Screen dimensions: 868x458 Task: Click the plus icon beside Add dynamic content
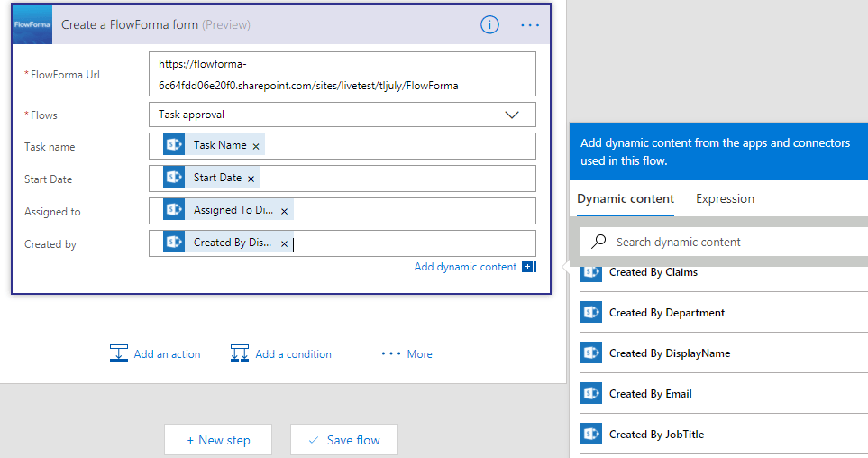[529, 267]
